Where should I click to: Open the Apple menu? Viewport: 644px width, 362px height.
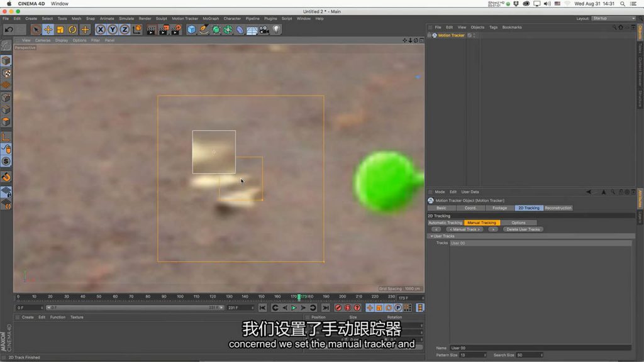pyautogui.click(x=9, y=4)
